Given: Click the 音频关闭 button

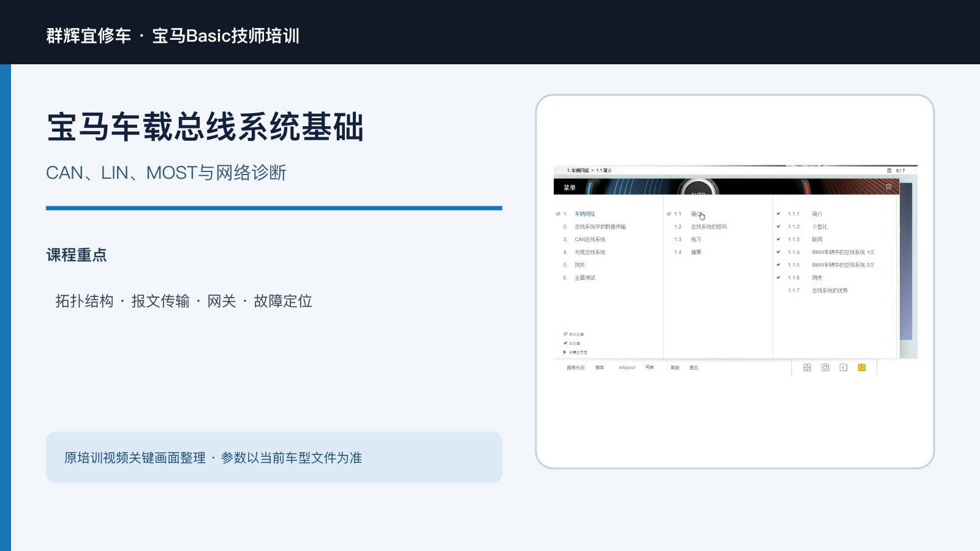Looking at the screenshot, I should click(x=575, y=368).
